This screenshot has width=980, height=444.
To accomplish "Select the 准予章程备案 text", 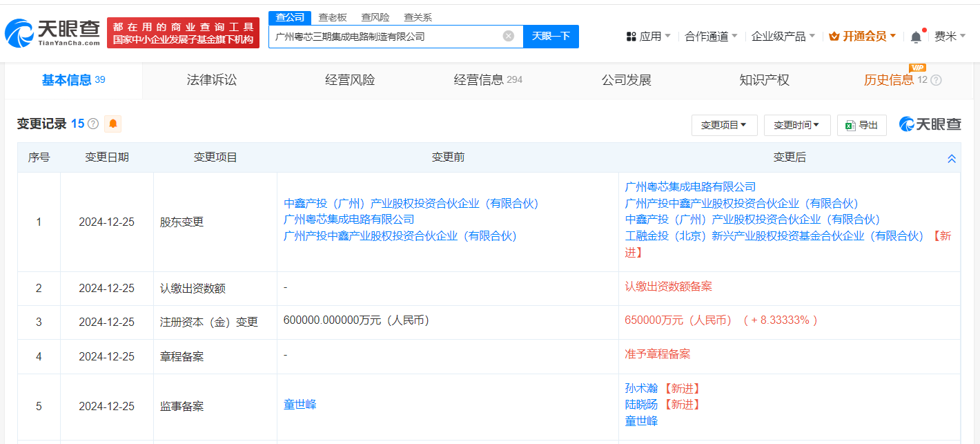I will click(657, 354).
